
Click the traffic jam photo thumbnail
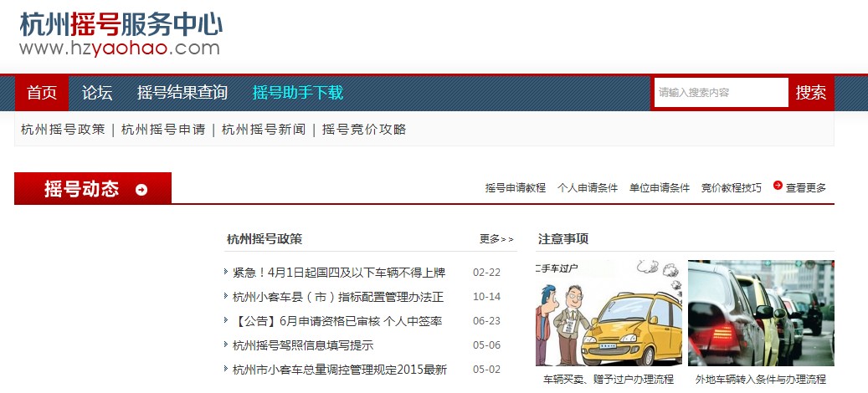coord(761,313)
